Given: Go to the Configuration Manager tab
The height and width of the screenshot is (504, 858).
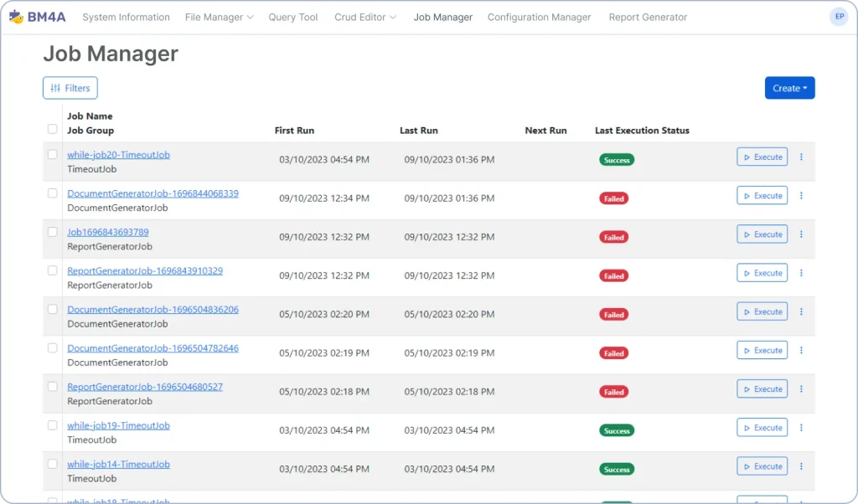Looking at the screenshot, I should tap(539, 18).
